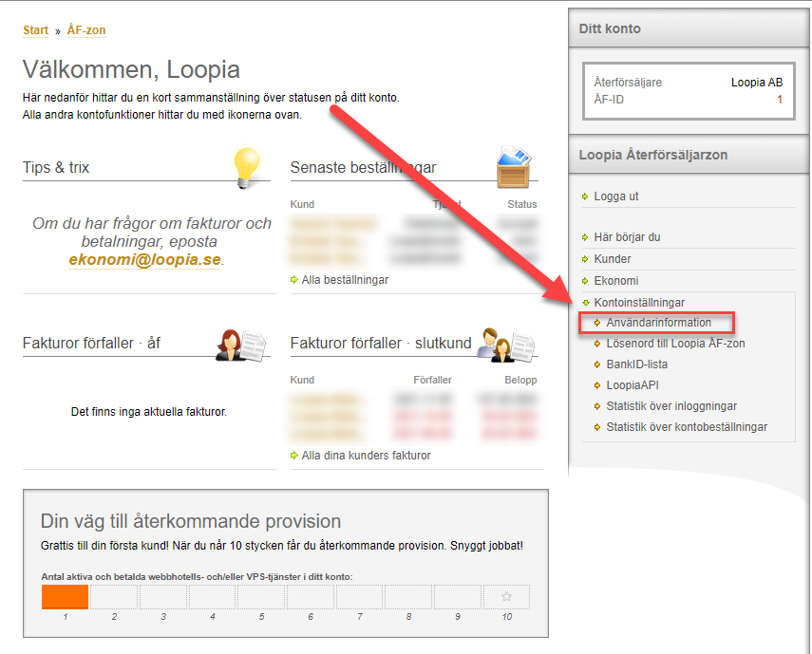
Task: Click the Kund header under Fakturor förfaller slutkund
Action: pyautogui.click(x=302, y=380)
